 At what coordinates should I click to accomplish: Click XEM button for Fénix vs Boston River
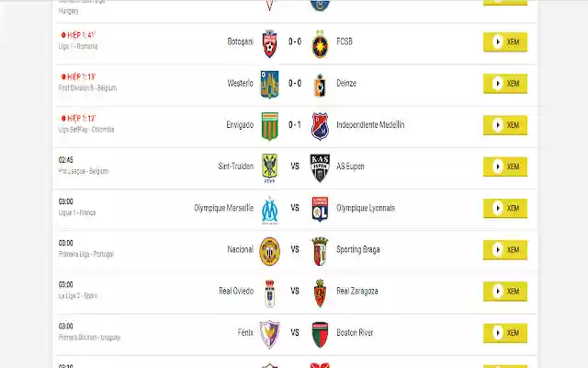[x=505, y=332]
